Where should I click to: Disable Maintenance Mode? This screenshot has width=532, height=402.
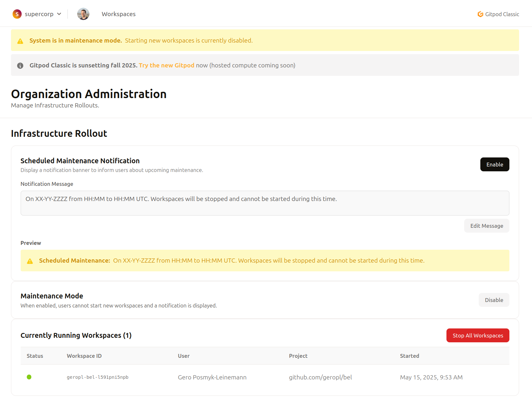(x=494, y=300)
